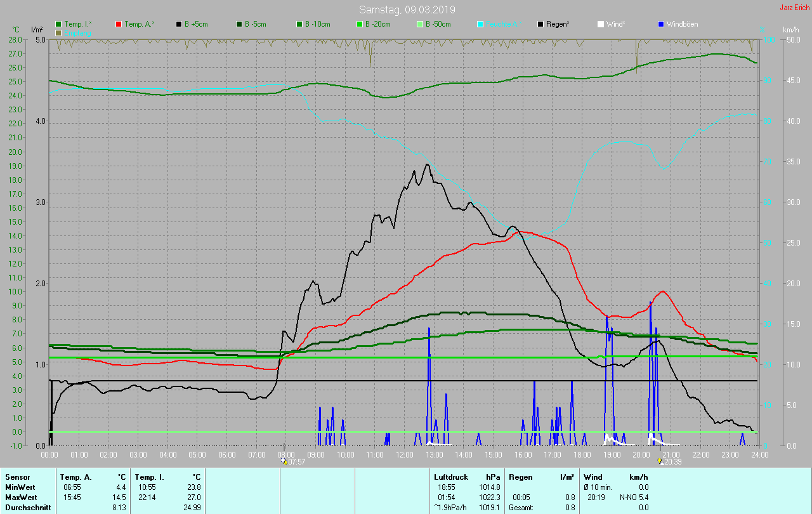Click the sunset icon next to 20:39
Viewport: 812px width, 514px height.
click(660, 461)
